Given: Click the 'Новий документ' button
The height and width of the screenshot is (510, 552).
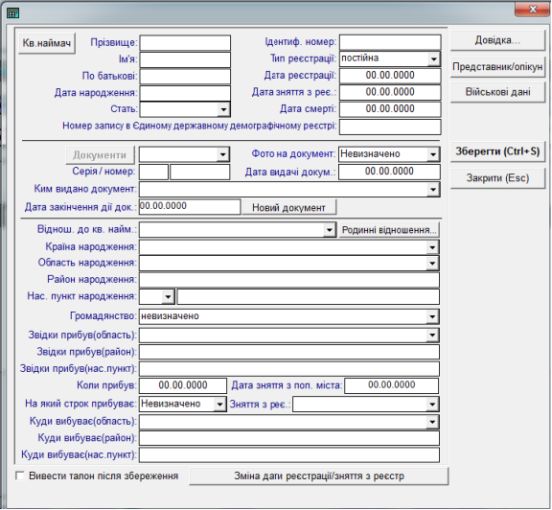Looking at the screenshot, I should point(289,208).
